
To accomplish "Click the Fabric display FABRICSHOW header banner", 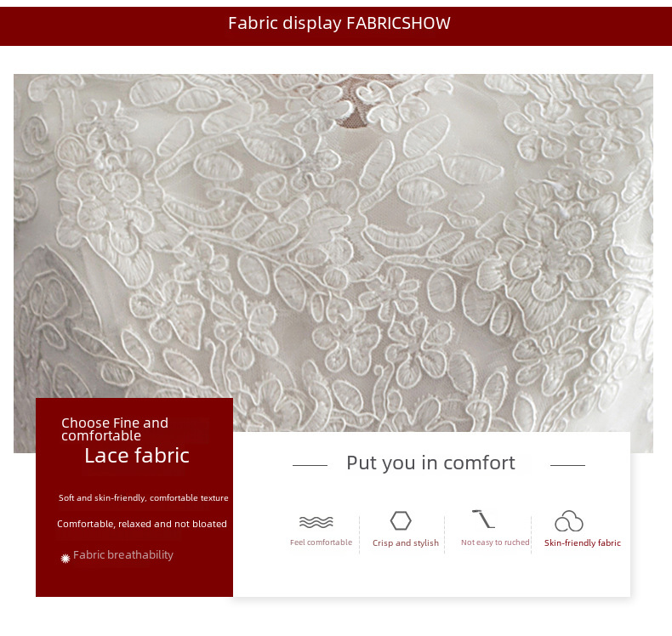I will click(336, 26).
